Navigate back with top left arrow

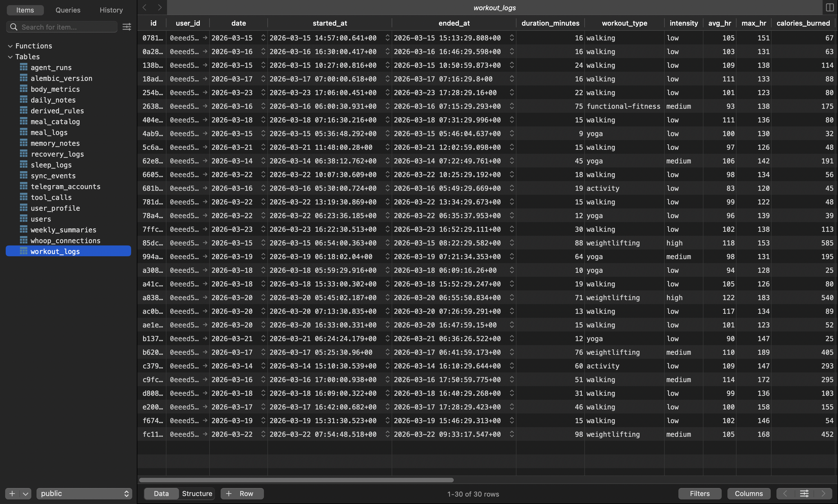click(x=145, y=7)
